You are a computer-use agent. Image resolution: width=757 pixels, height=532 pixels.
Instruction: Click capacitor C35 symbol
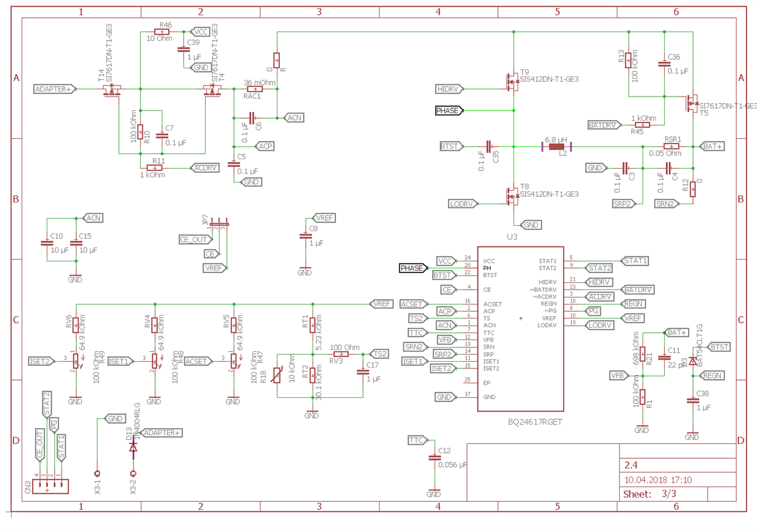(489, 146)
